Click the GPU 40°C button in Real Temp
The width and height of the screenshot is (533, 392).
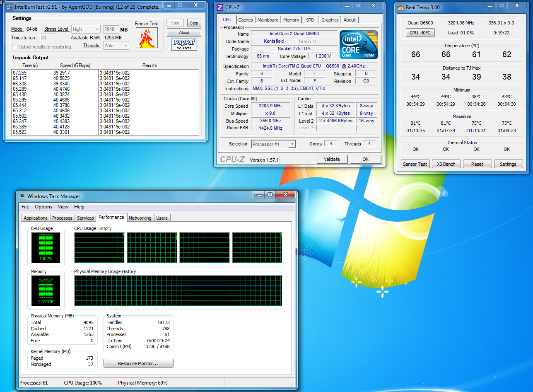(x=420, y=33)
